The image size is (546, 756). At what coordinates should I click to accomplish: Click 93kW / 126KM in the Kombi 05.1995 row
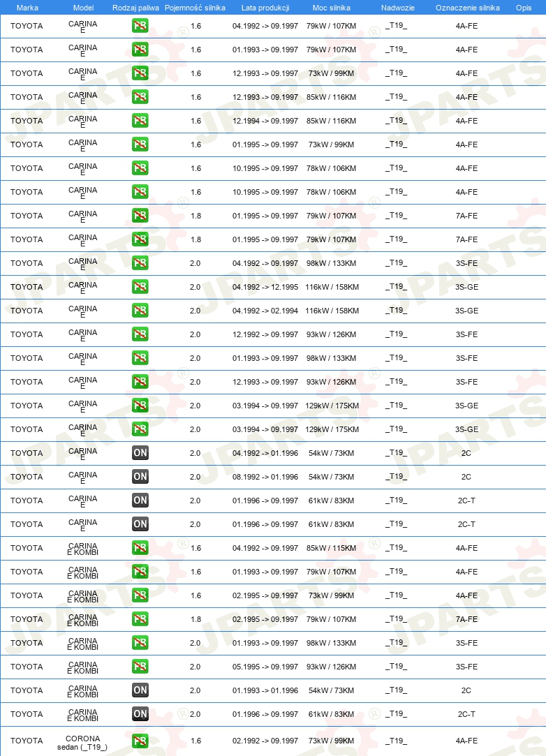pos(332,667)
